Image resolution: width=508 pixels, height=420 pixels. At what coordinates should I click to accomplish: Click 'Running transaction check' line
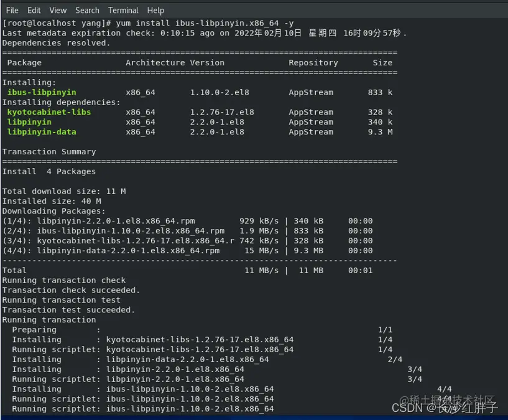point(64,281)
